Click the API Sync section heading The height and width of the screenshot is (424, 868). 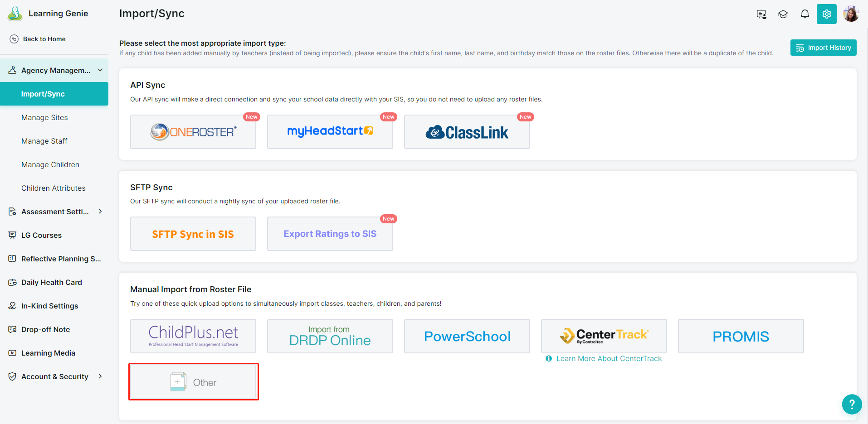(x=148, y=85)
